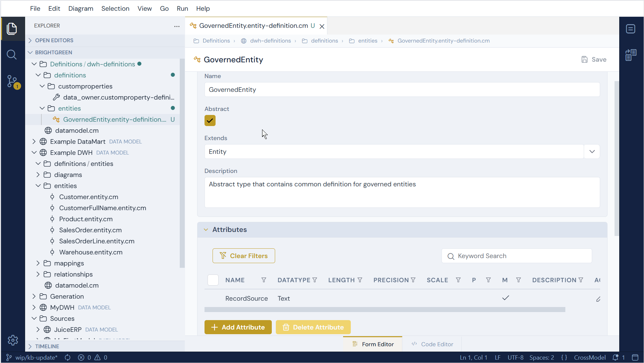Click the Add Attribute button
Viewport: 644px width, 363px height.
pyautogui.click(x=238, y=327)
